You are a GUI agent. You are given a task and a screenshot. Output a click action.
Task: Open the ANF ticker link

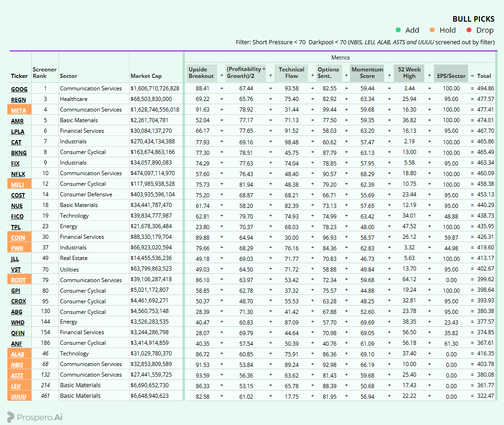17,343
